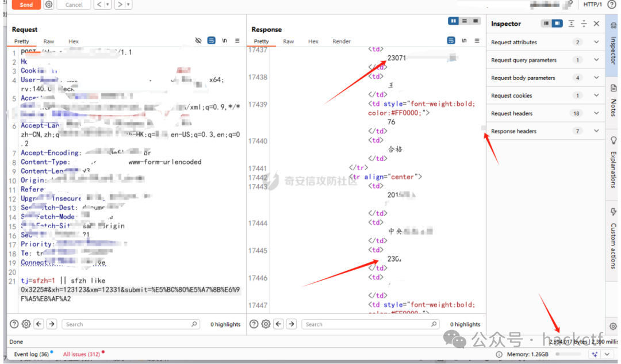Toggle word wrap in Response viewer
This screenshot has width=621, height=364.
[451, 40]
